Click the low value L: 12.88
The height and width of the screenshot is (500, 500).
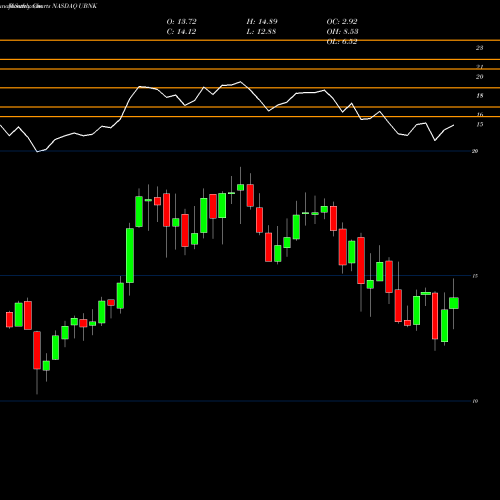(x=261, y=32)
